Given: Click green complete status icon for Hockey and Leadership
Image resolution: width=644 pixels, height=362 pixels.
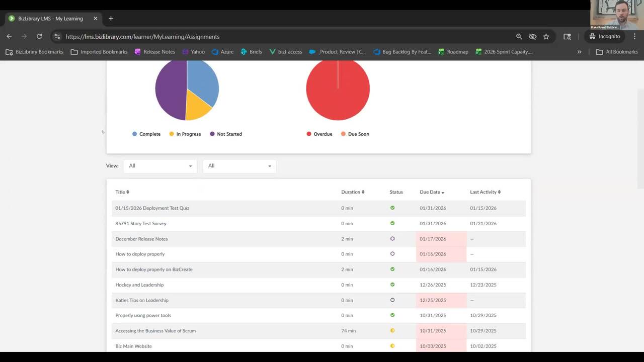Looking at the screenshot, I should pyautogui.click(x=392, y=285).
